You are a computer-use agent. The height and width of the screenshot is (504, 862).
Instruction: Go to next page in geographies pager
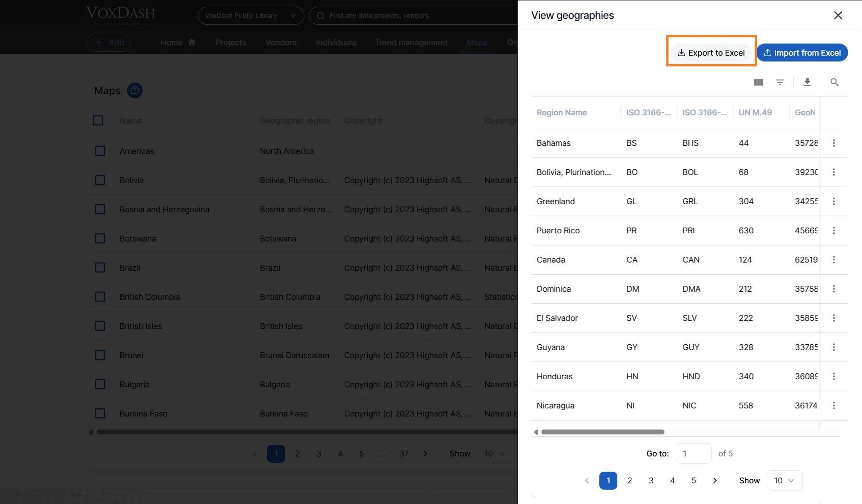click(715, 481)
